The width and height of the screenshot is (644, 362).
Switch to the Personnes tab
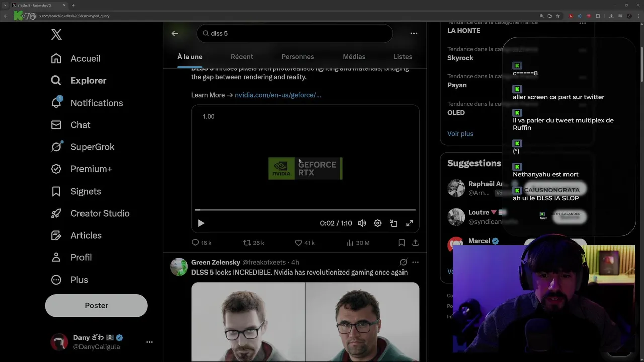(x=298, y=57)
